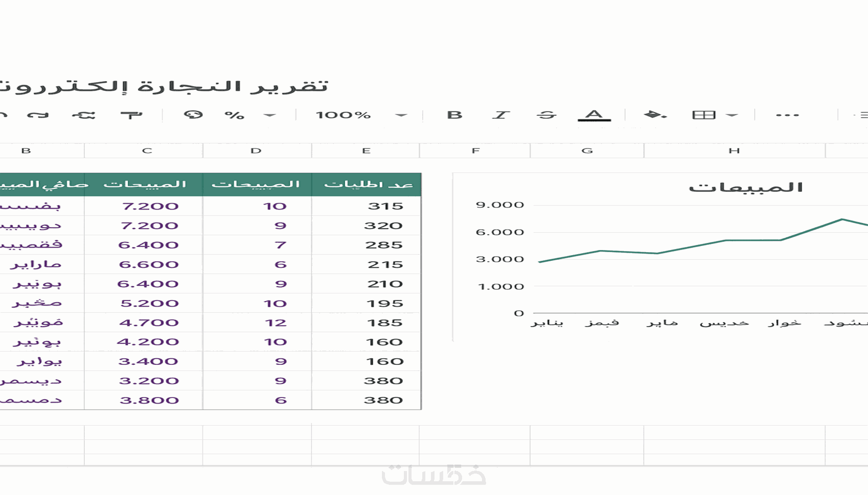Click the round icon left of percent

pyautogui.click(x=193, y=115)
